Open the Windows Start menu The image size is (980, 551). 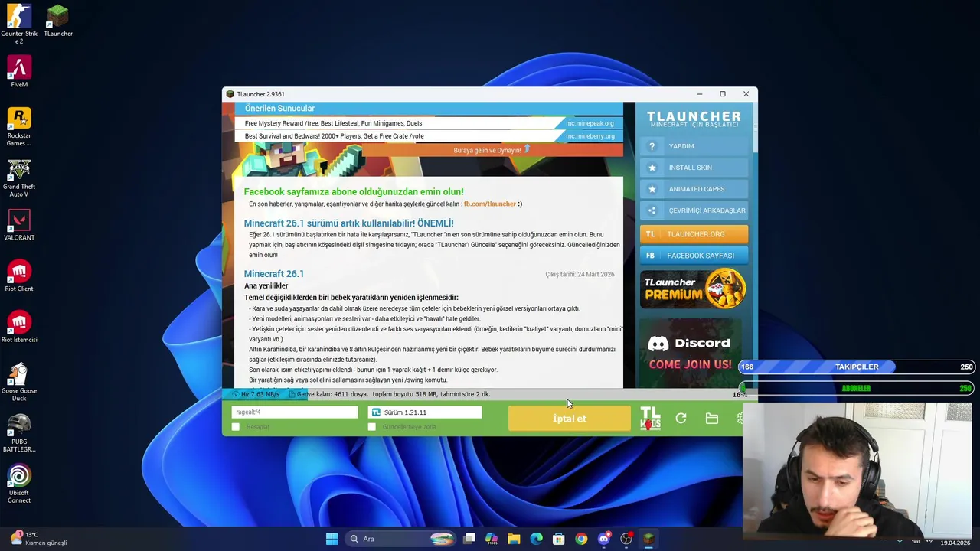click(x=332, y=539)
